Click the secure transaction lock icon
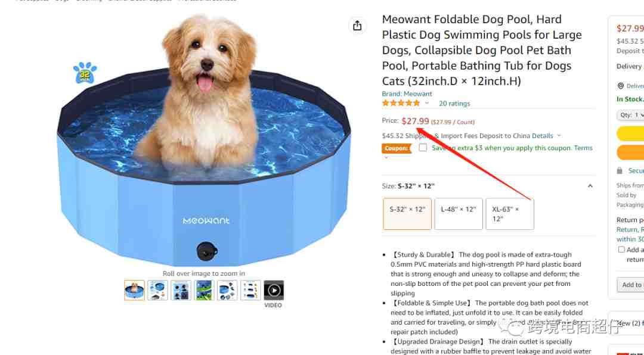 point(620,170)
